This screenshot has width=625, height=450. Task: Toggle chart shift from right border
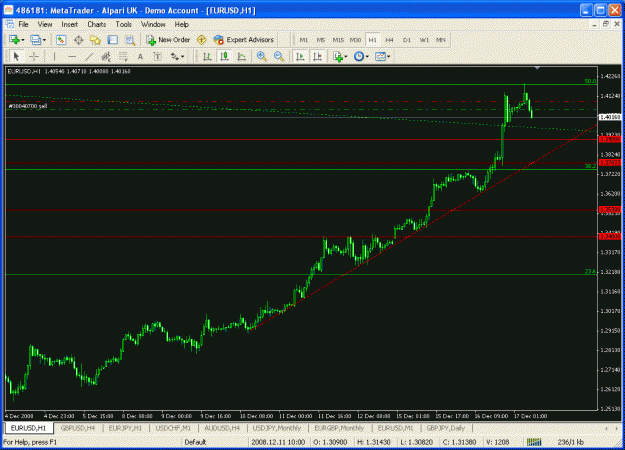coord(317,56)
